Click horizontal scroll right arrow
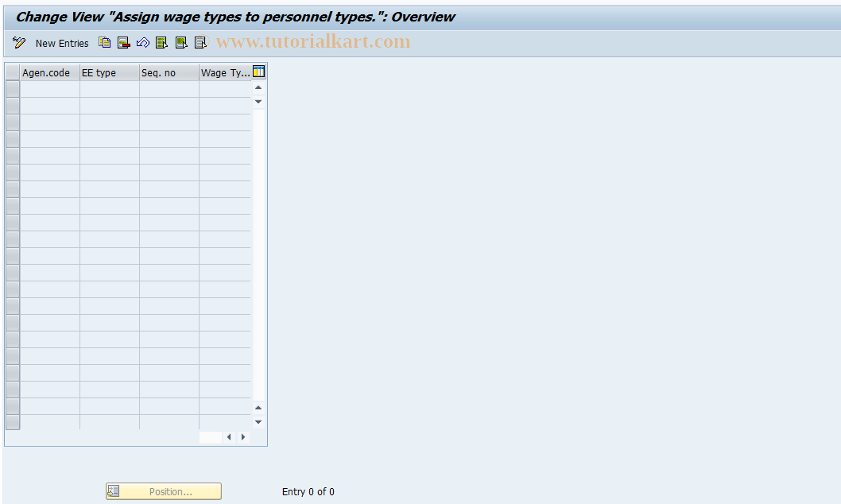The width and height of the screenshot is (841, 504). (243, 437)
